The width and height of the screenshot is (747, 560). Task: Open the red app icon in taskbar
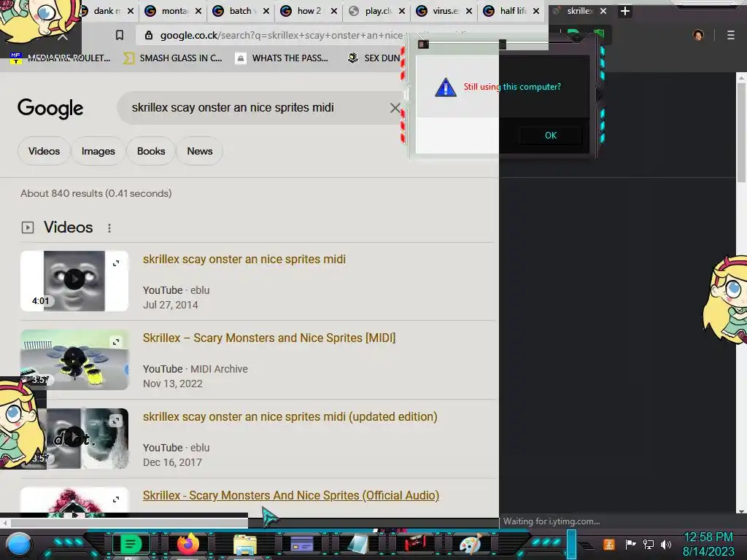415,542
